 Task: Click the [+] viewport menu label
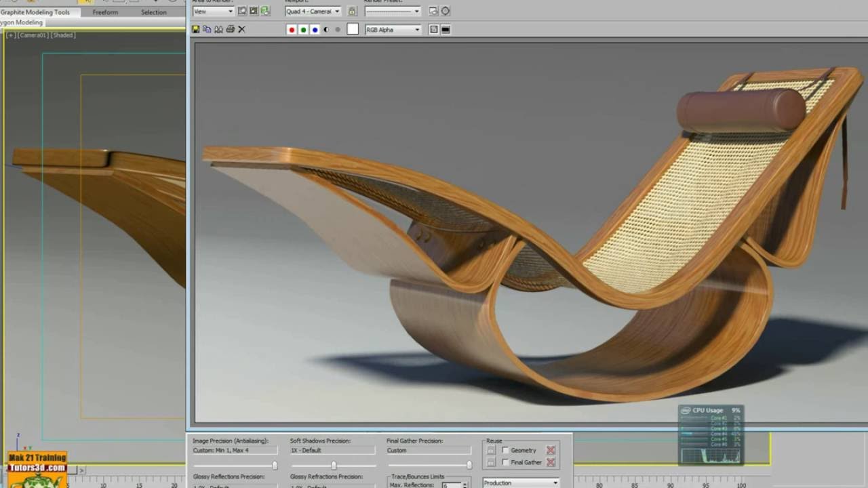[11, 35]
